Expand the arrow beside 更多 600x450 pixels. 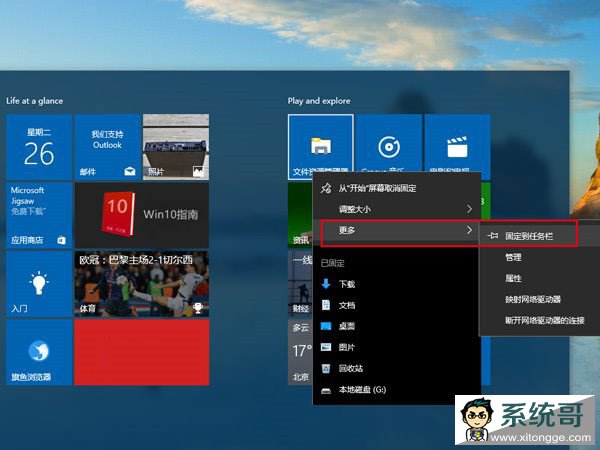pos(469,230)
